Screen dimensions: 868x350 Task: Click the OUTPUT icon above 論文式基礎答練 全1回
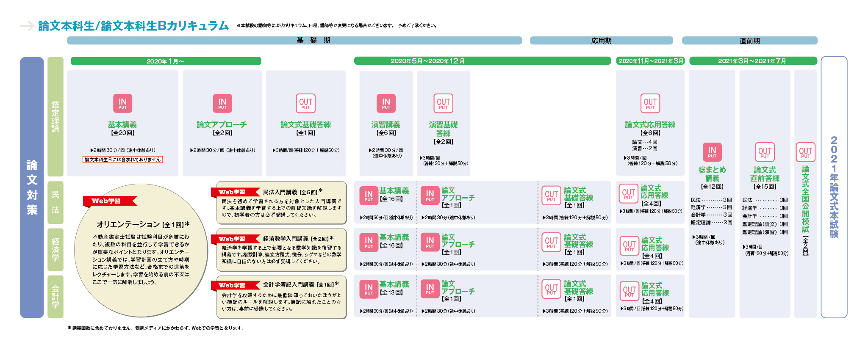pyautogui.click(x=305, y=103)
